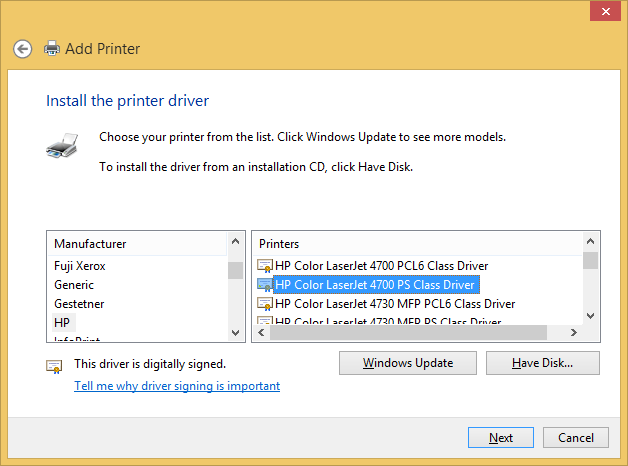Screen dimensions: 628x466
Task: Close the Add Printer dialog
Action: 602,11
